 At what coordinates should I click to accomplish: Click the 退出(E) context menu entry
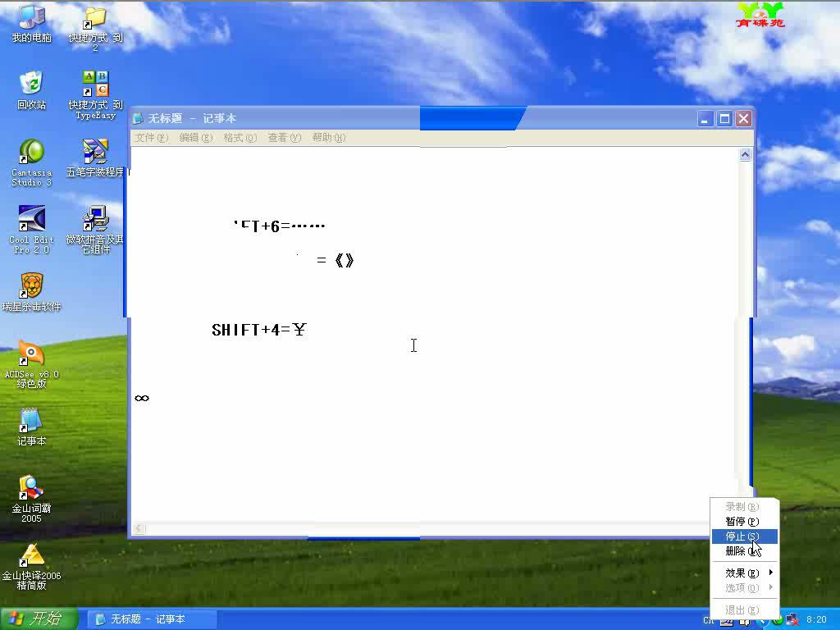tap(745, 609)
